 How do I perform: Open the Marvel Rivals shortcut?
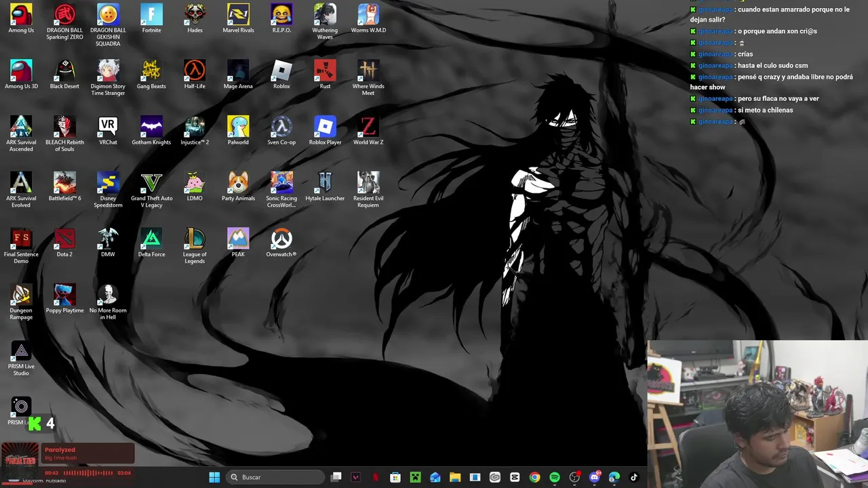(x=238, y=18)
